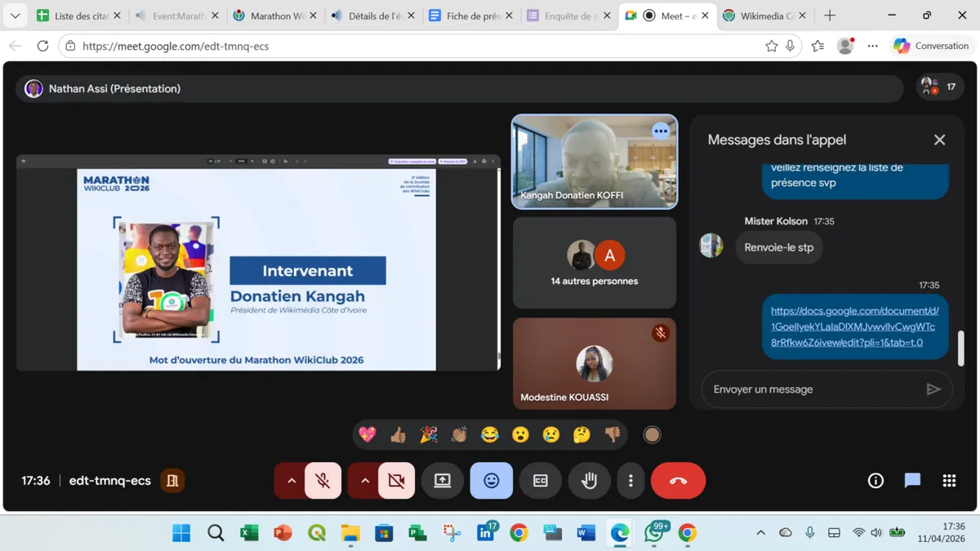
Task: Toggle the reactions bar with the smiley button
Action: coord(492,481)
